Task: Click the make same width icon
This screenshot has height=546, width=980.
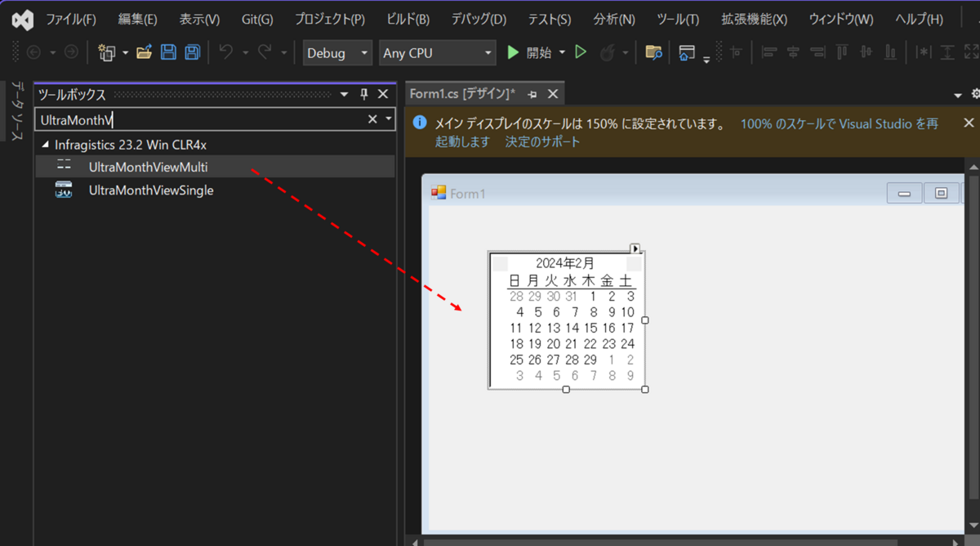Action: tap(924, 52)
